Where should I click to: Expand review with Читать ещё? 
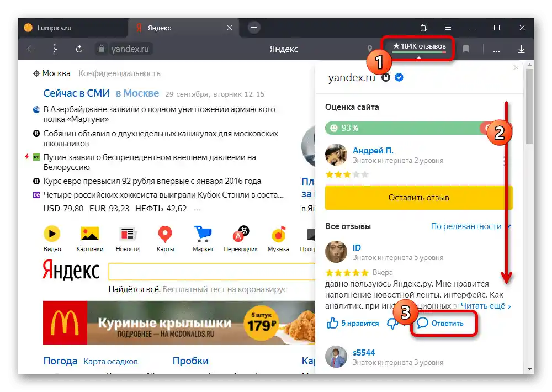[485, 306]
